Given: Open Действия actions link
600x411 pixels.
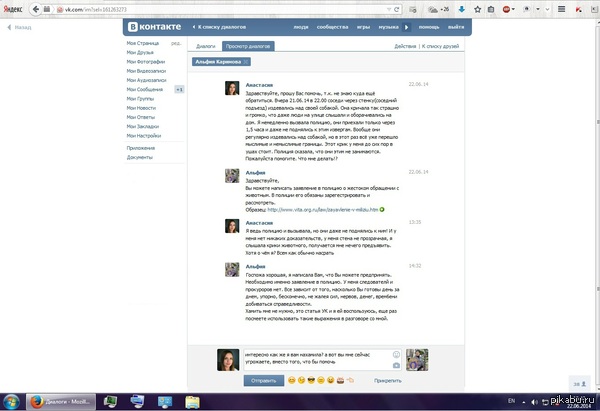Looking at the screenshot, I should click(x=405, y=46).
